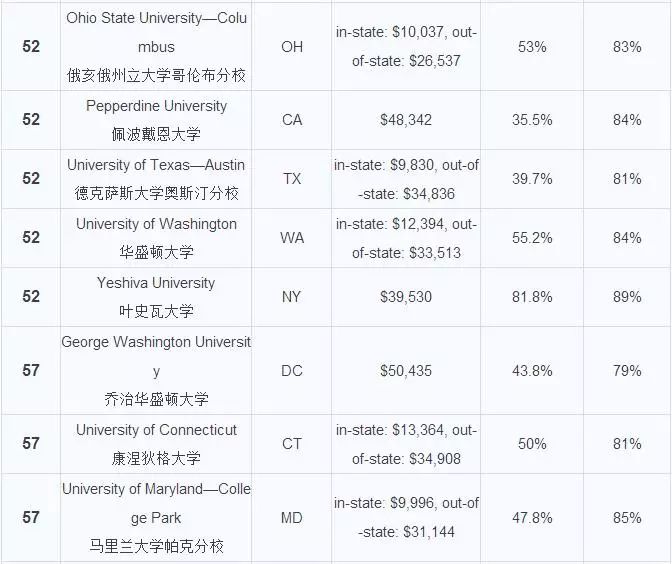Screen dimensions: 672x564
Task: Click the in-state $13,364 tuition cell
Action: tap(406, 444)
